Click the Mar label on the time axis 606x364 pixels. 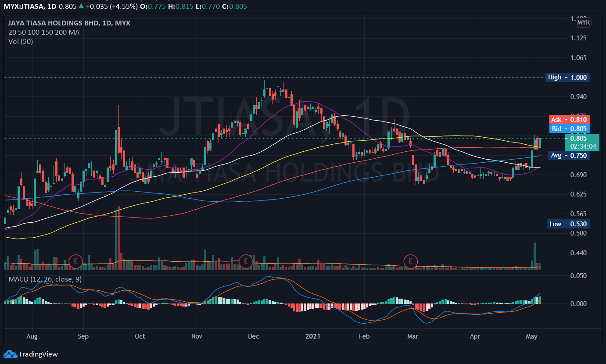point(413,336)
